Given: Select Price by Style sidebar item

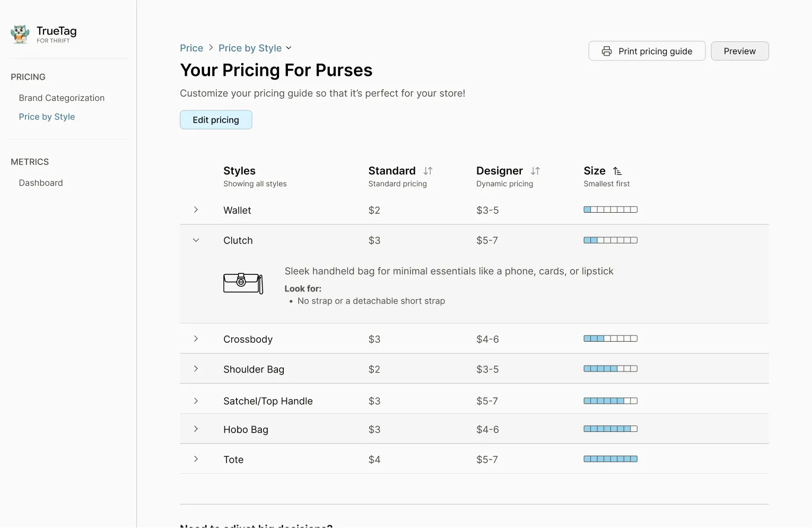Looking at the screenshot, I should point(47,117).
